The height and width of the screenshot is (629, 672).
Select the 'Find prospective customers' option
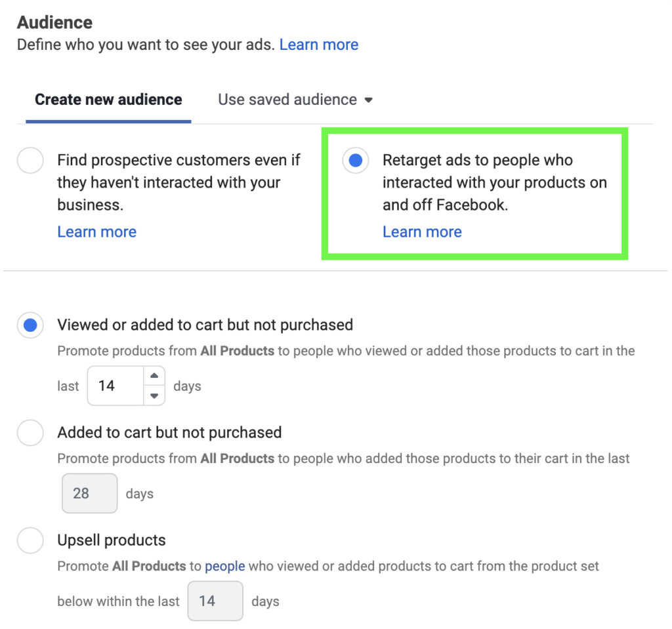coord(30,160)
